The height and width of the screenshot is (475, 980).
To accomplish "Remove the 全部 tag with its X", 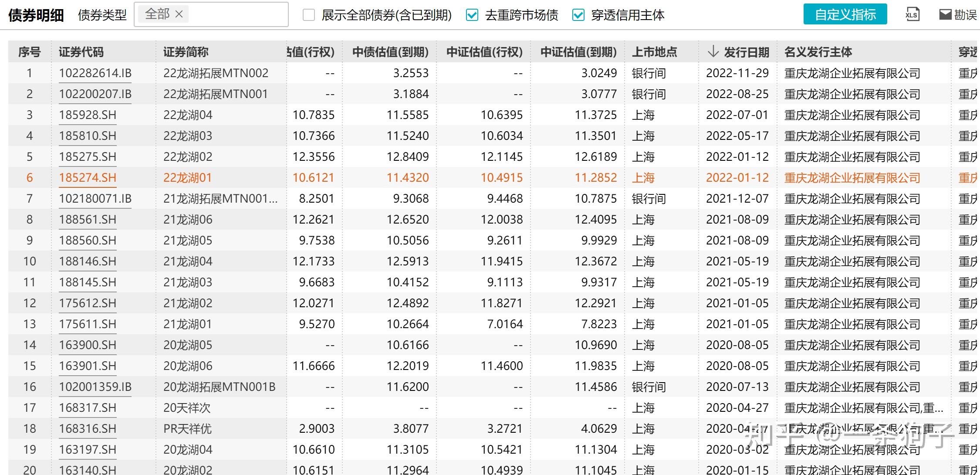I will click(x=179, y=14).
